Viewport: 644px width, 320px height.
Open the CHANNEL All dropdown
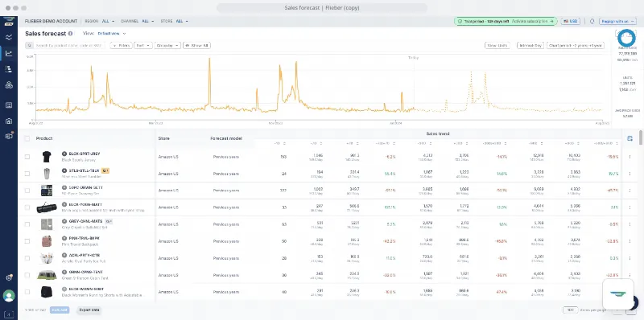(148, 21)
